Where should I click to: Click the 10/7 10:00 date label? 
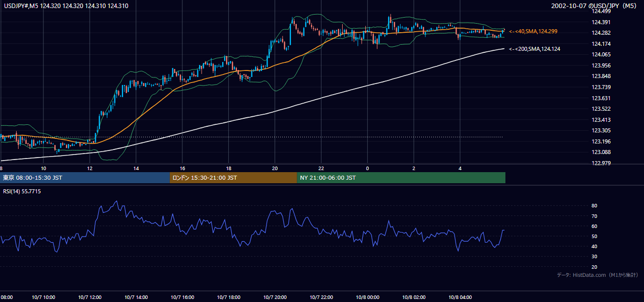point(43,297)
